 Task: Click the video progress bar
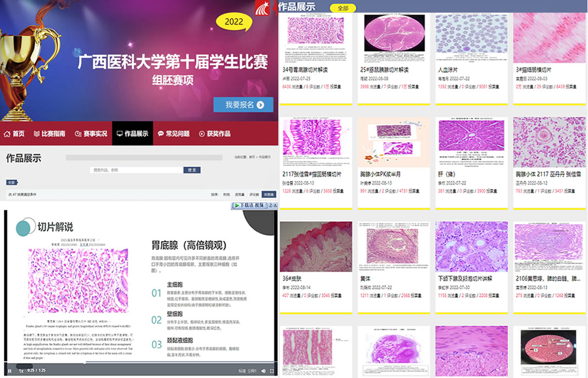[x=137, y=363]
